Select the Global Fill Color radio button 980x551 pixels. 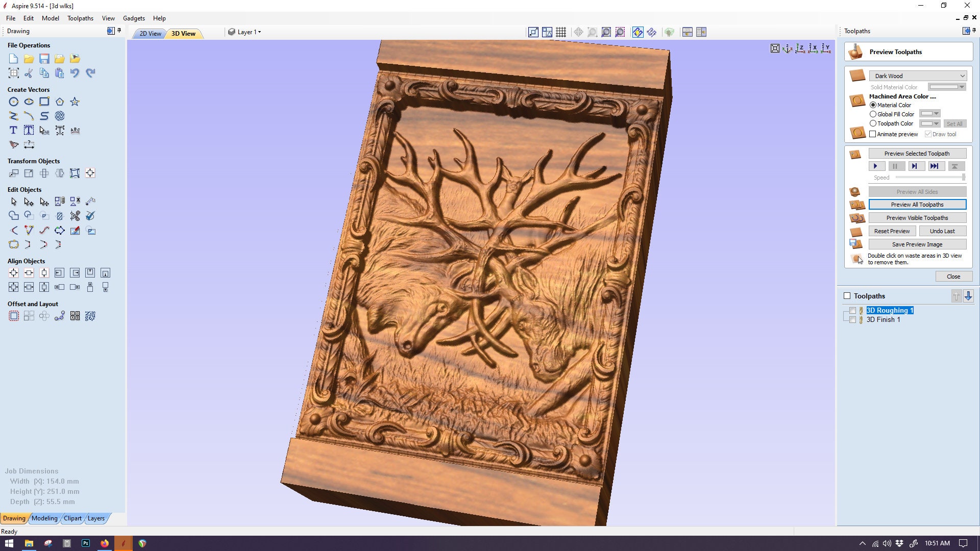coord(873,114)
